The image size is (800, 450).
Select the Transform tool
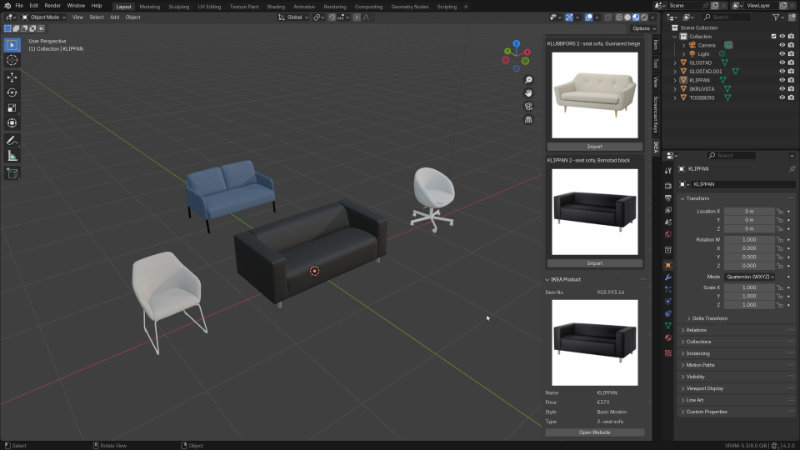(x=12, y=123)
